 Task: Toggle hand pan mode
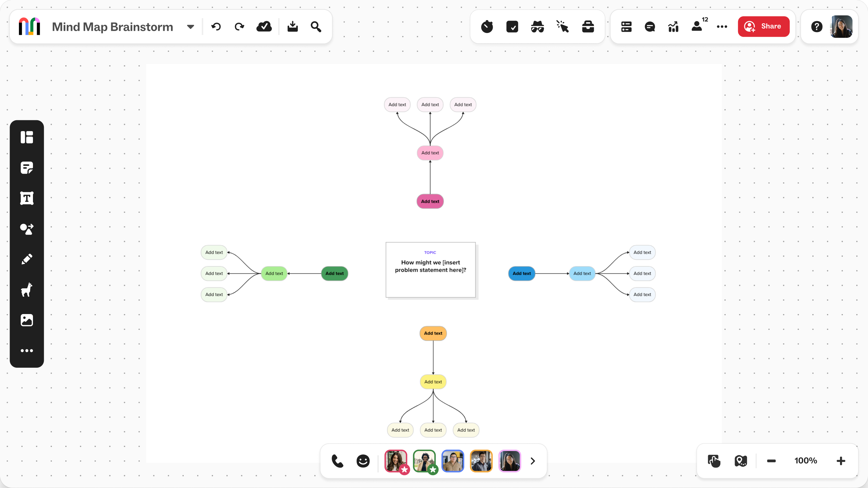point(714,461)
